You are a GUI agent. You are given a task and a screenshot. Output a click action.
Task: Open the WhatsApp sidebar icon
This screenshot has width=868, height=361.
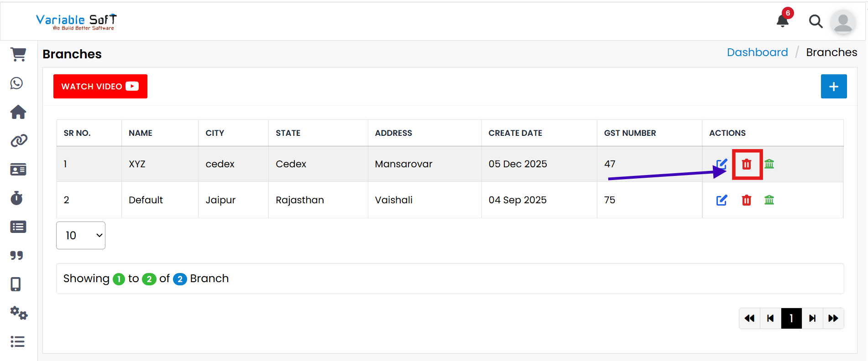17,83
